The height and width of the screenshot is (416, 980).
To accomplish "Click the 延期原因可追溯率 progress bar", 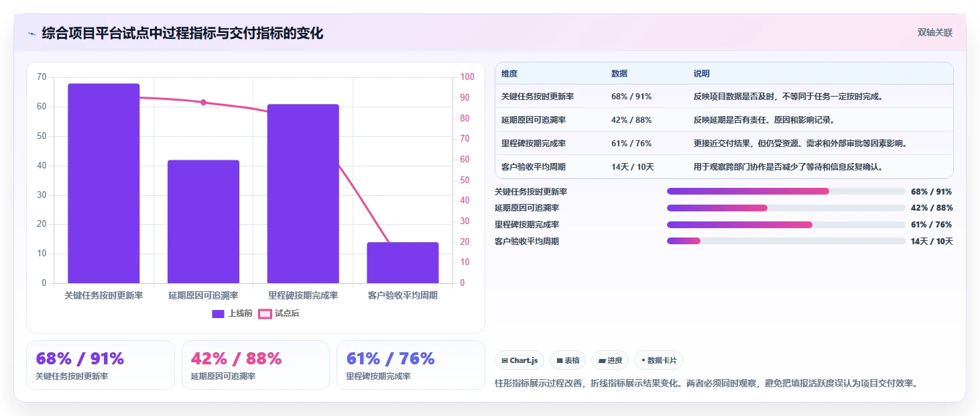I will tap(786, 208).
